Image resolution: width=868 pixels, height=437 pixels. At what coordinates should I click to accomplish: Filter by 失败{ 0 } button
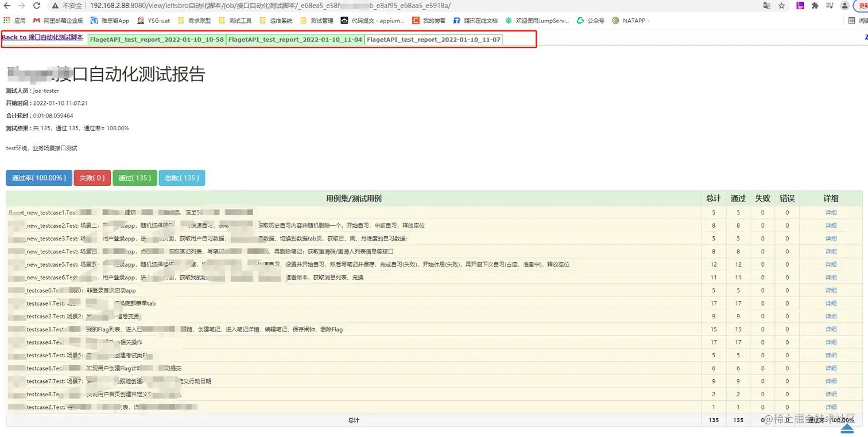point(92,178)
